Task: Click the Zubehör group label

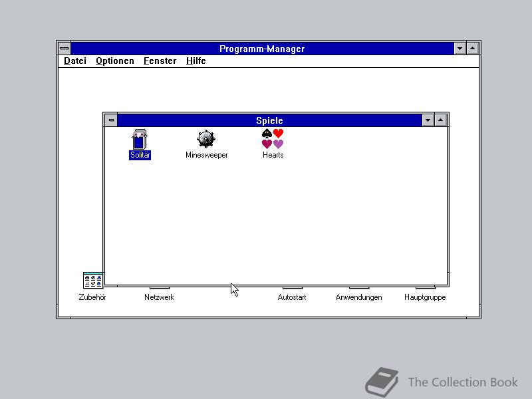Action: pos(92,297)
